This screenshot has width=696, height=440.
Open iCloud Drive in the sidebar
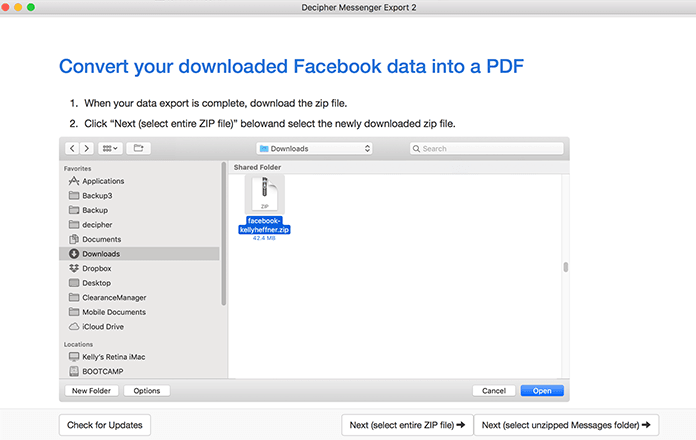click(x=139, y=327)
